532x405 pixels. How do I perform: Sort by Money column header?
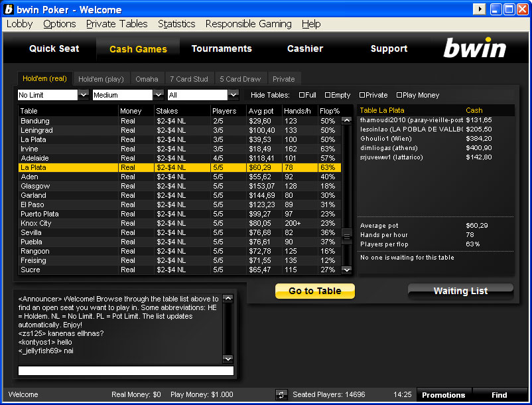[x=136, y=111]
